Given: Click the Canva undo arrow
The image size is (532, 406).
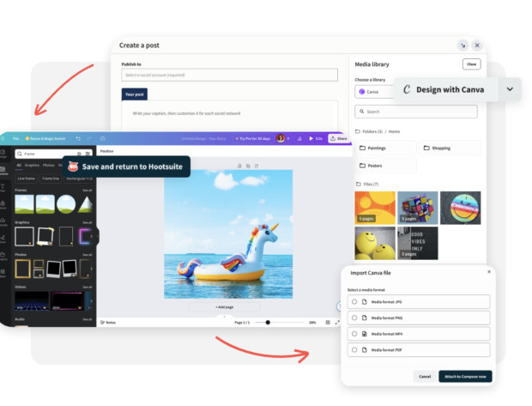Looking at the screenshot, I should point(77,138).
